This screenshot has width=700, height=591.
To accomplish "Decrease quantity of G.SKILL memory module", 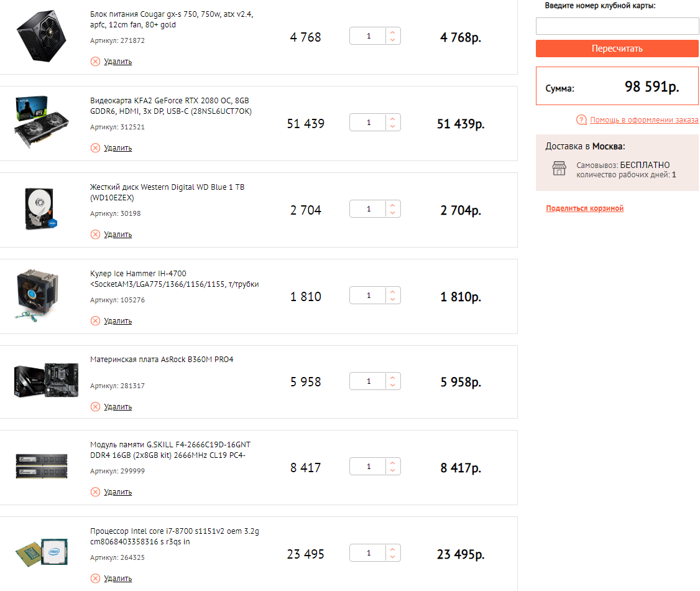I will pos(392,471).
